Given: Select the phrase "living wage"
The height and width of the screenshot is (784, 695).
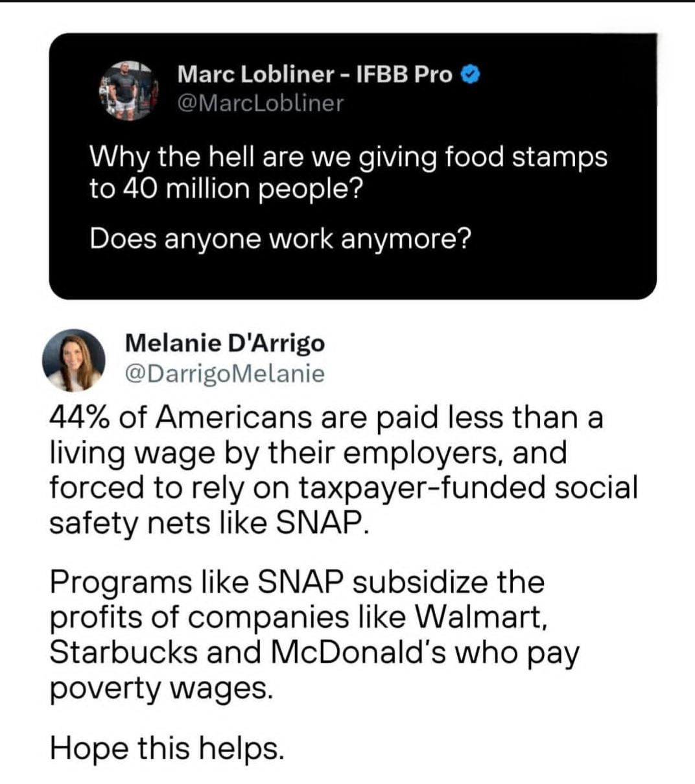Looking at the screenshot, I should pyautogui.click(x=133, y=453).
